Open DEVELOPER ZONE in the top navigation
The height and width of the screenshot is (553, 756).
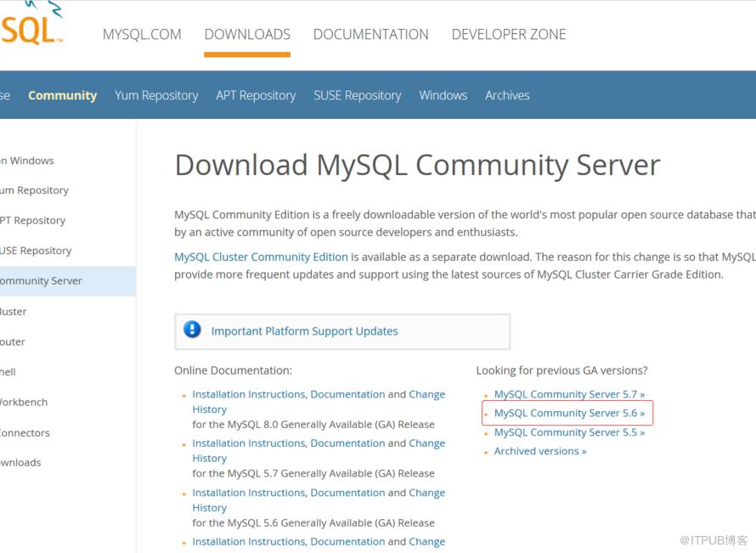pos(509,34)
